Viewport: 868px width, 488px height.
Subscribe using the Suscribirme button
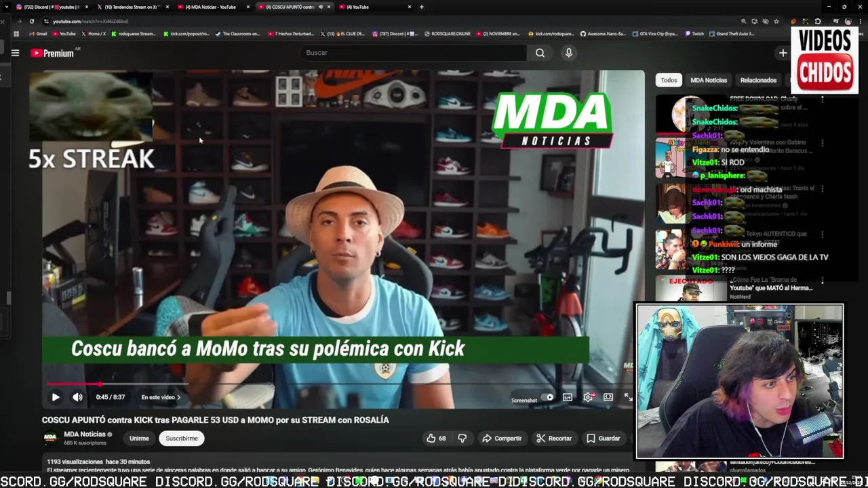[x=182, y=439]
